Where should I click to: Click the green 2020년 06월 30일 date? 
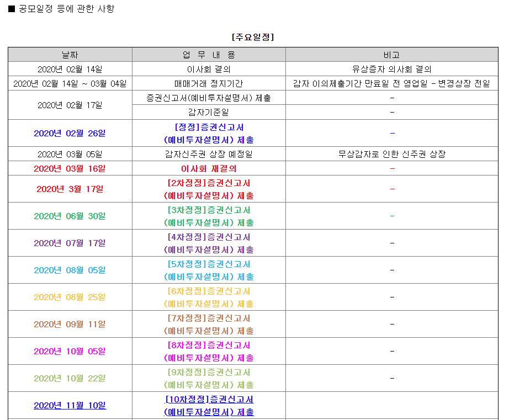70,216
